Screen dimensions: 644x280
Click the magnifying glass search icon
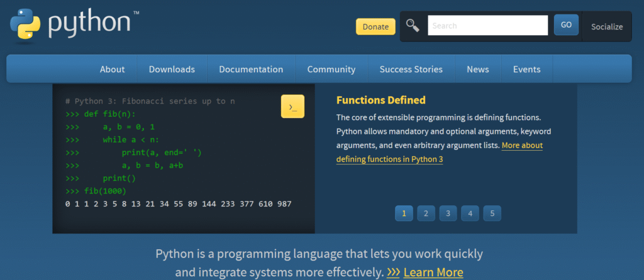coord(413,26)
